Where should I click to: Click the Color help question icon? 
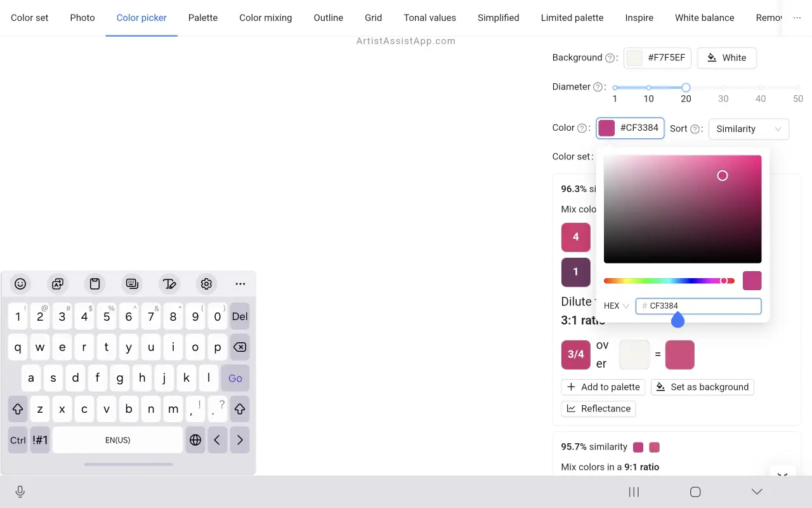coord(582,128)
